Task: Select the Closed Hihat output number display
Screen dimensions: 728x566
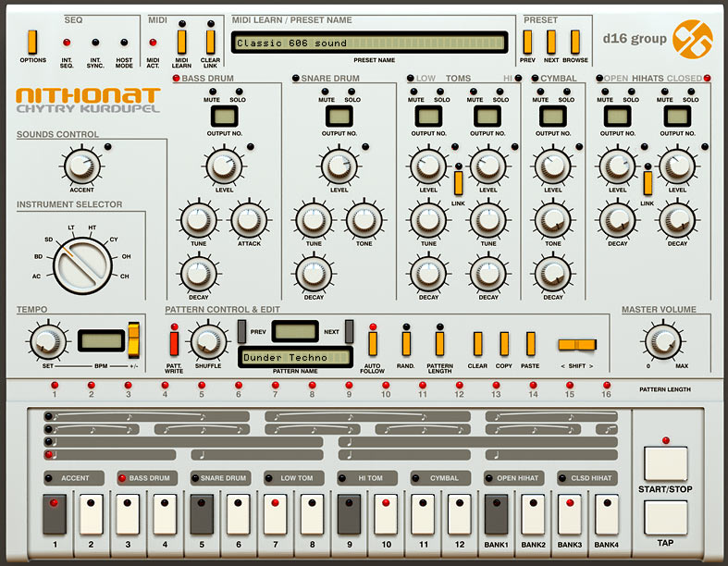Action: click(x=677, y=117)
